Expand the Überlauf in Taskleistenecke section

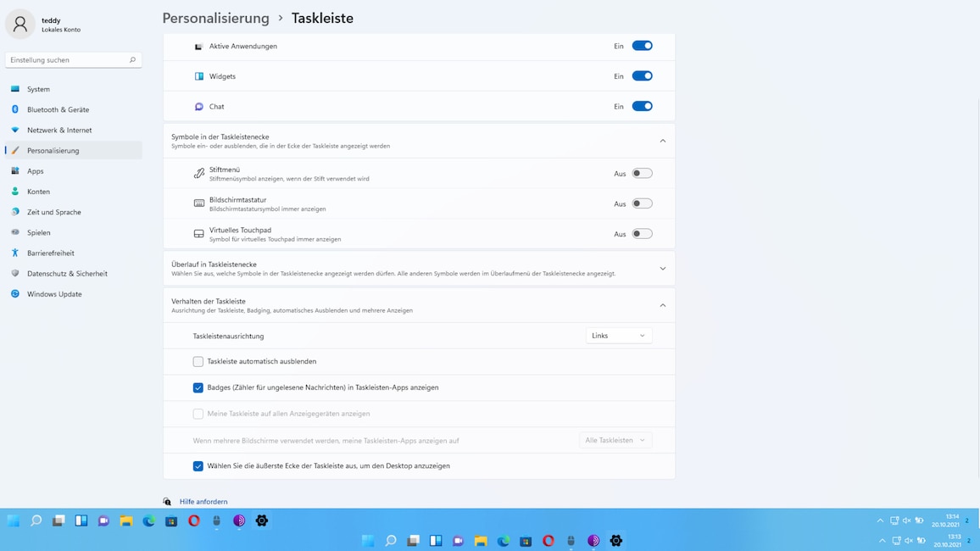662,267
